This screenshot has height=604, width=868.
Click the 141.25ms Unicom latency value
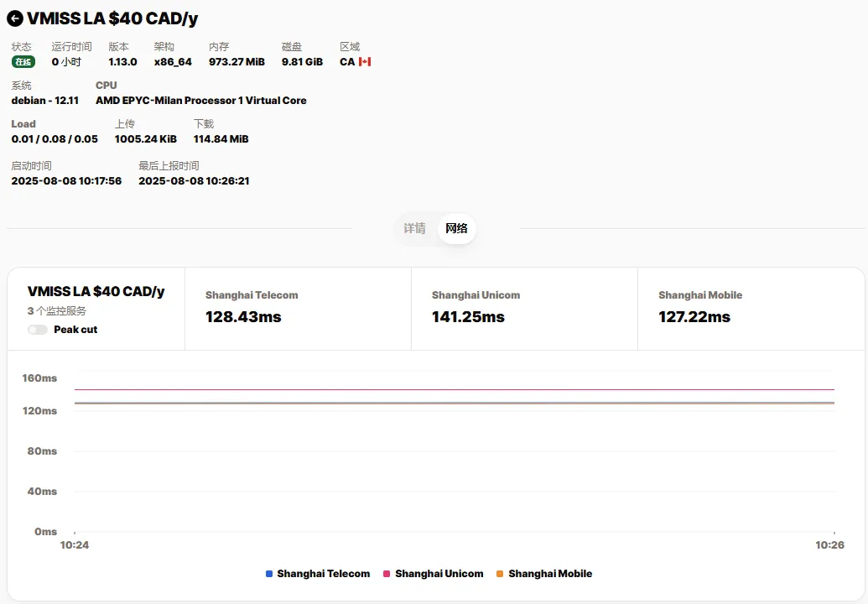(x=468, y=317)
